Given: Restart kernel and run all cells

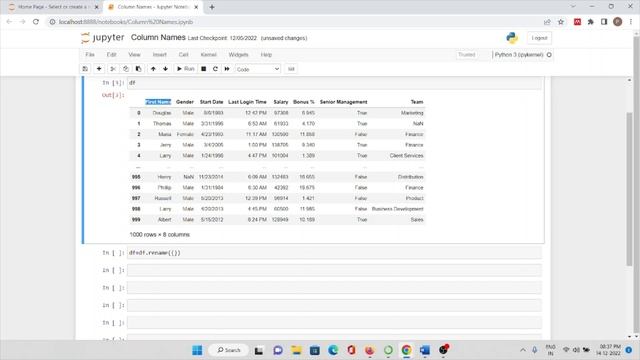Looking at the screenshot, I should click(x=227, y=69).
